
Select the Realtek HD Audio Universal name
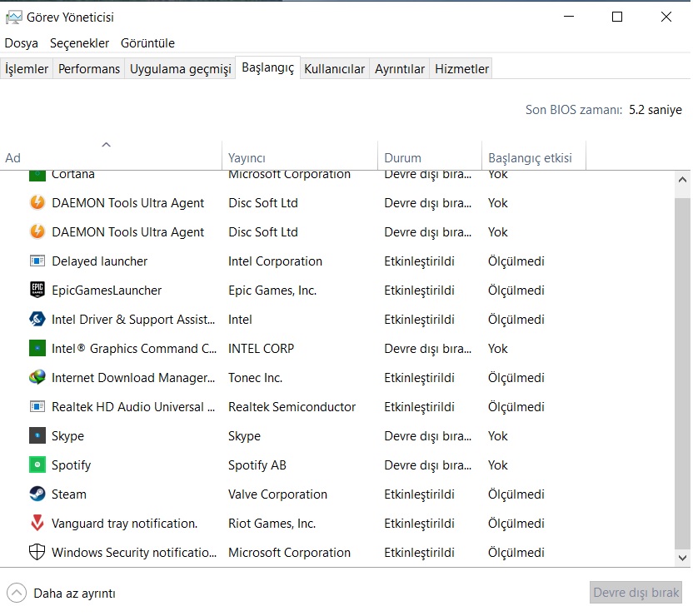(x=133, y=407)
